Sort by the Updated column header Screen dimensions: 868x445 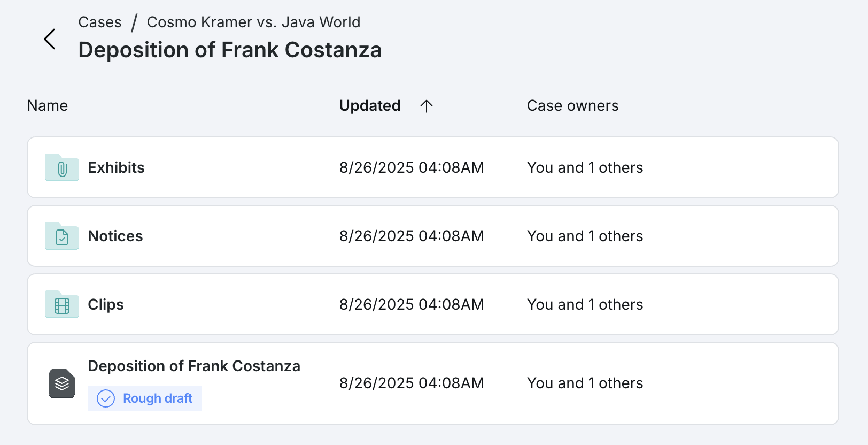370,106
